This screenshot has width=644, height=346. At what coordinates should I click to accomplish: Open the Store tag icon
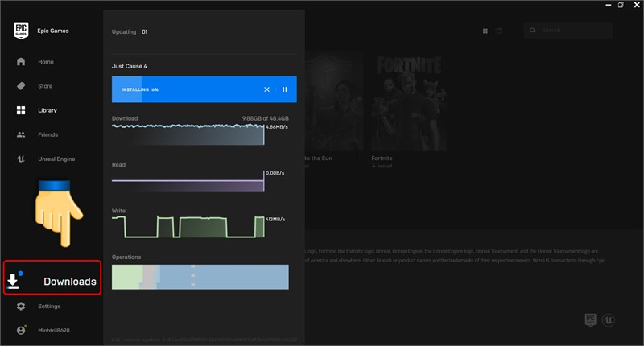coord(21,86)
